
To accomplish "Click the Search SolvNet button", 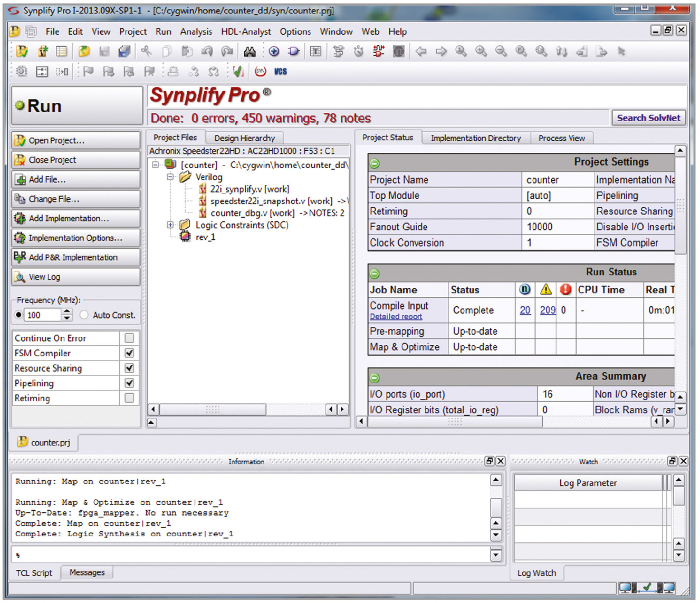I will pos(648,118).
